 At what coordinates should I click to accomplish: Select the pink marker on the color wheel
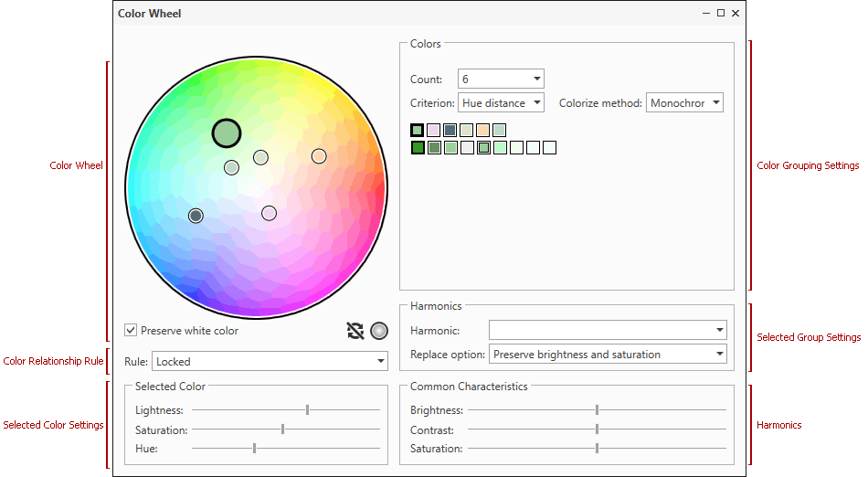(269, 213)
